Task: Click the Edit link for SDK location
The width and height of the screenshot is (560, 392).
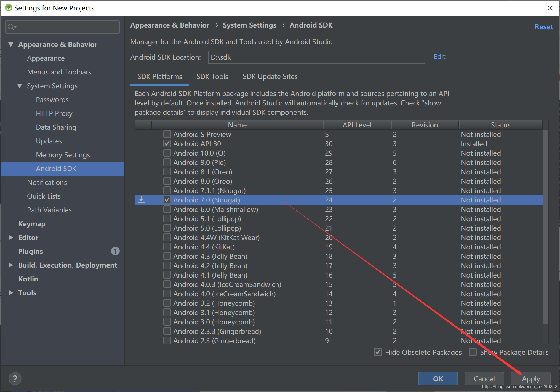Action: pyautogui.click(x=439, y=57)
